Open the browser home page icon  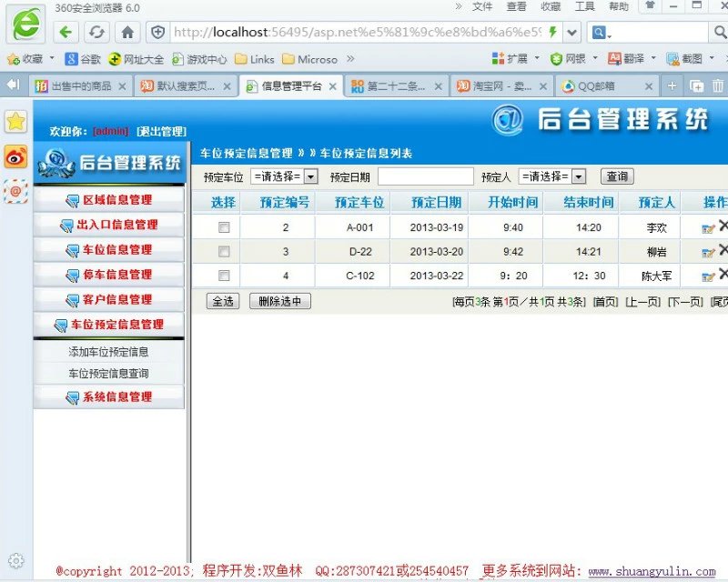click(127, 32)
